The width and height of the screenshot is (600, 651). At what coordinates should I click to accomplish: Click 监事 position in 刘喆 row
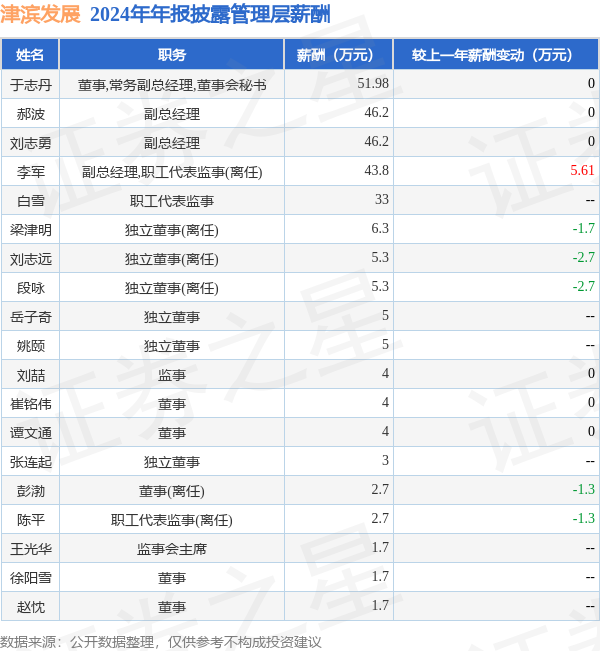(x=171, y=375)
